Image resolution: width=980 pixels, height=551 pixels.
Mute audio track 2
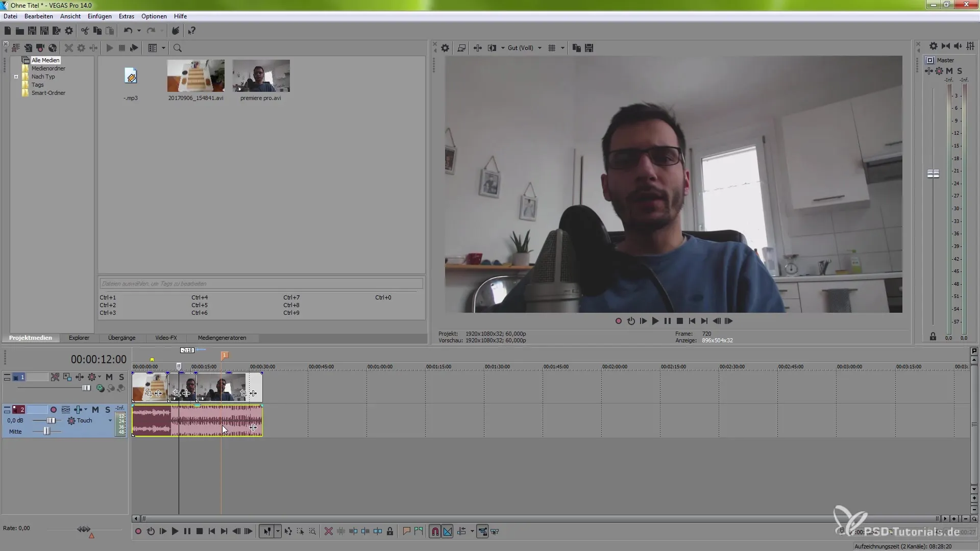(95, 410)
